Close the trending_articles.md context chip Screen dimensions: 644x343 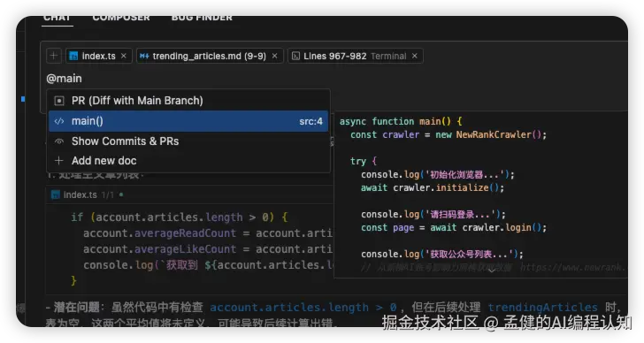(275, 56)
